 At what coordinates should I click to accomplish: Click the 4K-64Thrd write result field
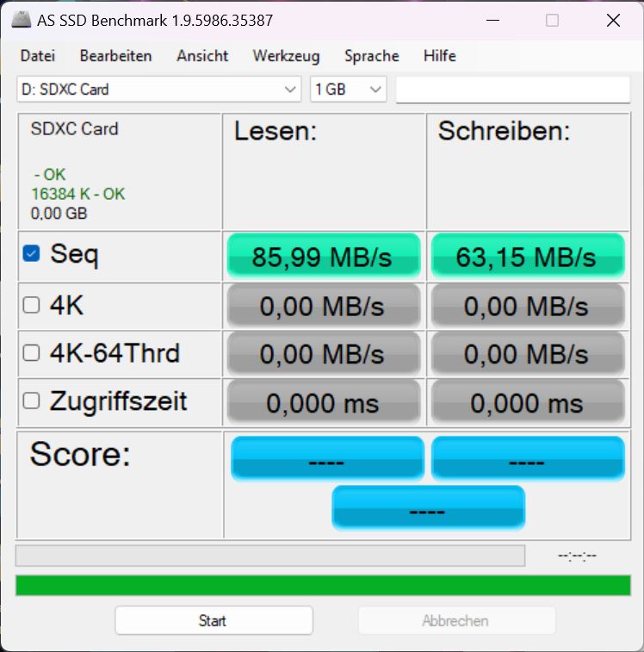[528, 354]
